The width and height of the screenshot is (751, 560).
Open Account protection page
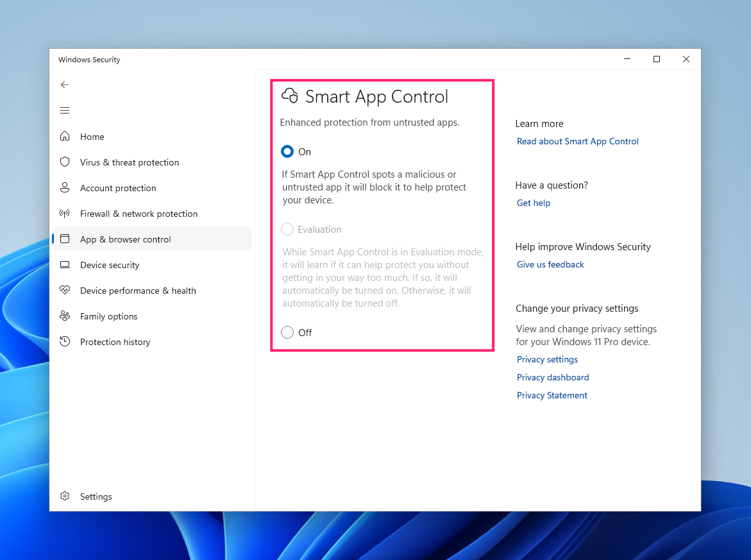tap(152, 188)
